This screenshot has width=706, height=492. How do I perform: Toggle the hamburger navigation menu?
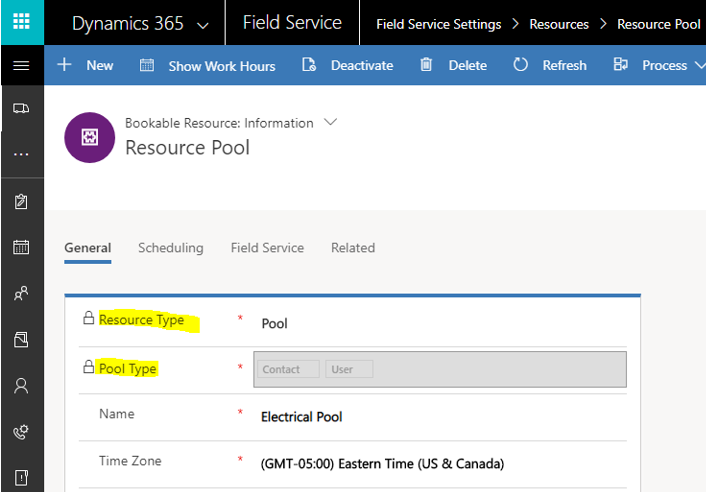click(x=21, y=65)
